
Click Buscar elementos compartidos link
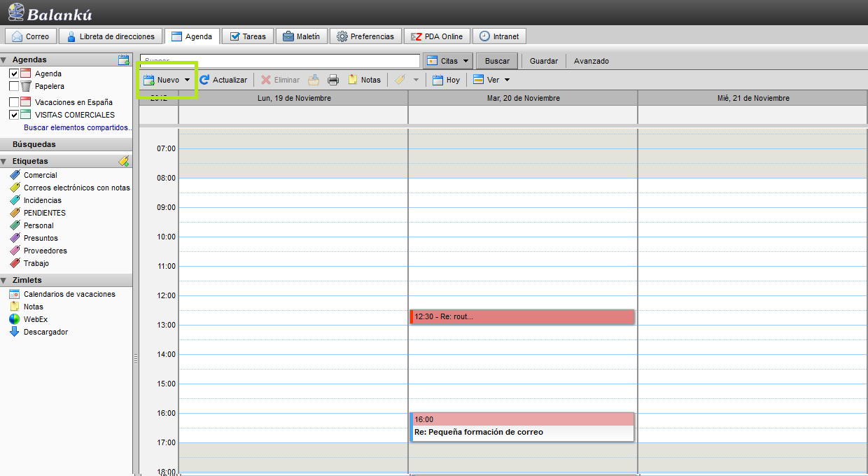[78, 127]
